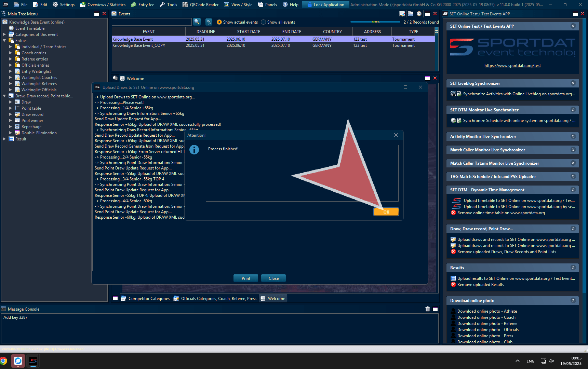Select the Show actual events radio button
The width and height of the screenshot is (588, 369).
click(x=219, y=22)
